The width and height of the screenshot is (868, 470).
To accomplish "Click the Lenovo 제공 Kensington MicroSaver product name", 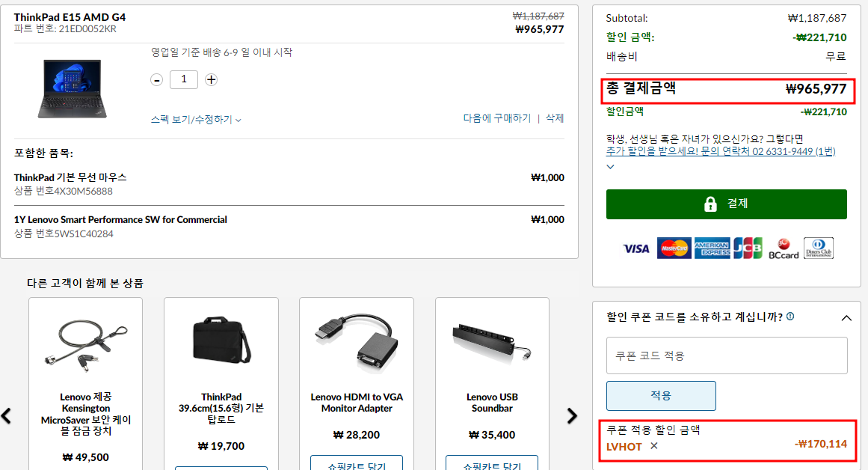I will tap(86, 413).
